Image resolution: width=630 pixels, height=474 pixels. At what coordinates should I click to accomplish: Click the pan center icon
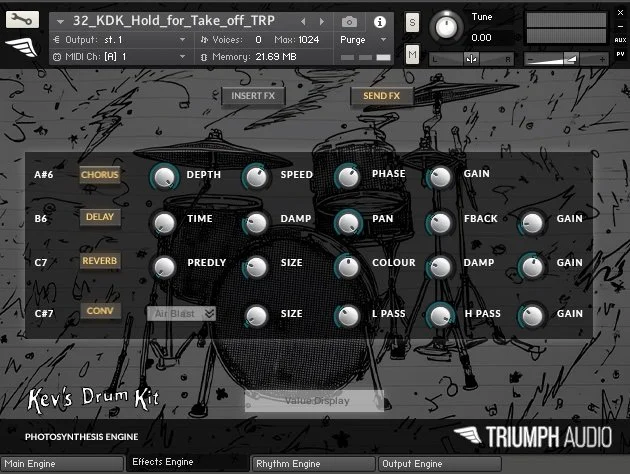pos(471,59)
